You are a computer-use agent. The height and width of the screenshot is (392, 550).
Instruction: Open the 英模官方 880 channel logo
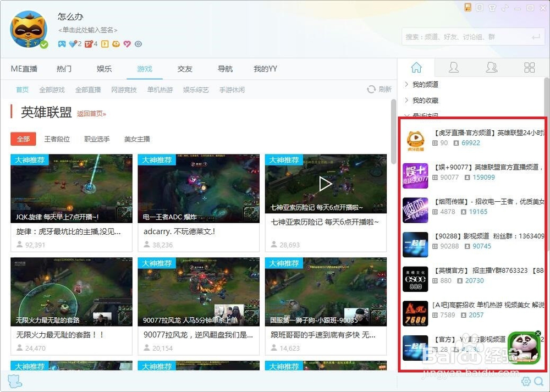(415, 279)
